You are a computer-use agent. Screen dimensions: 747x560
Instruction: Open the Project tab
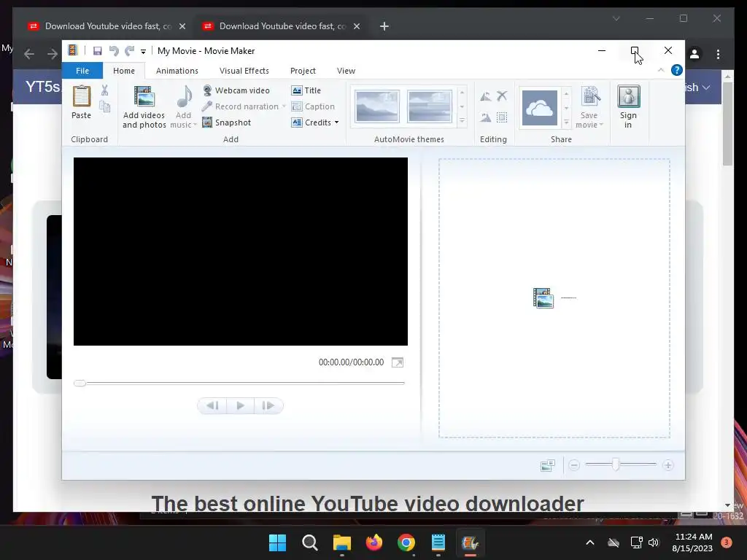pyautogui.click(x=303, y=71)
